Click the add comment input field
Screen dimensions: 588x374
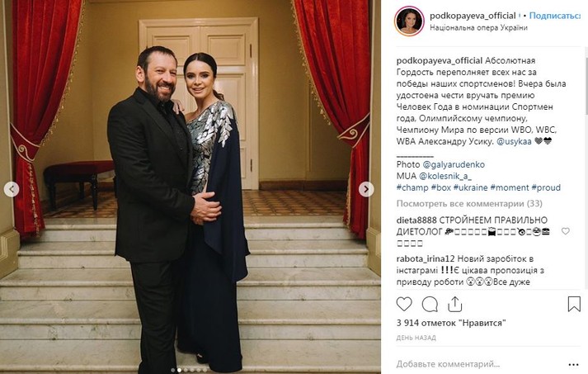pyautogui.click(x=480, y=364)
